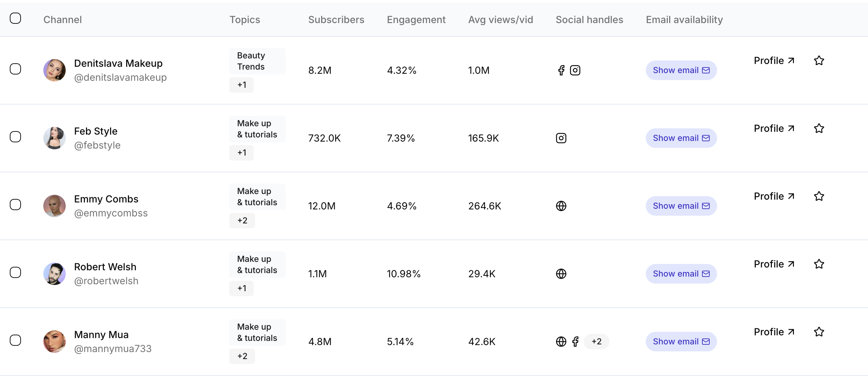868x379 pixels.
Task: Show email for Robert Welsh
Action: click(681, 273)
